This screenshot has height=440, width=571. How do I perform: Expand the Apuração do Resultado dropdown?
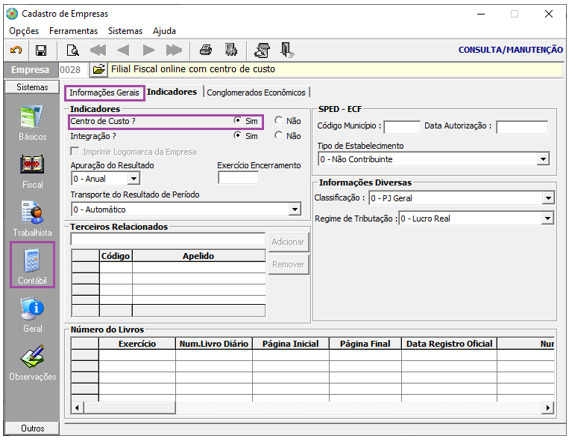(134, 178)
